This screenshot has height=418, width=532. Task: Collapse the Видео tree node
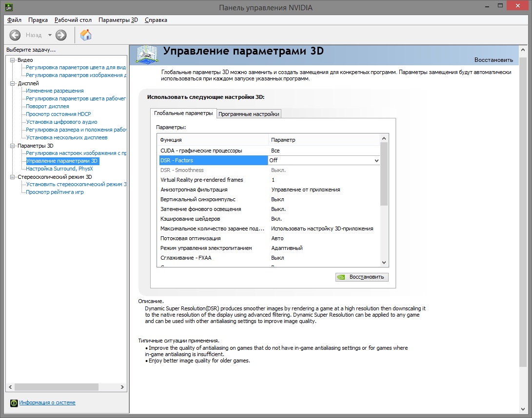click(13, 60)
